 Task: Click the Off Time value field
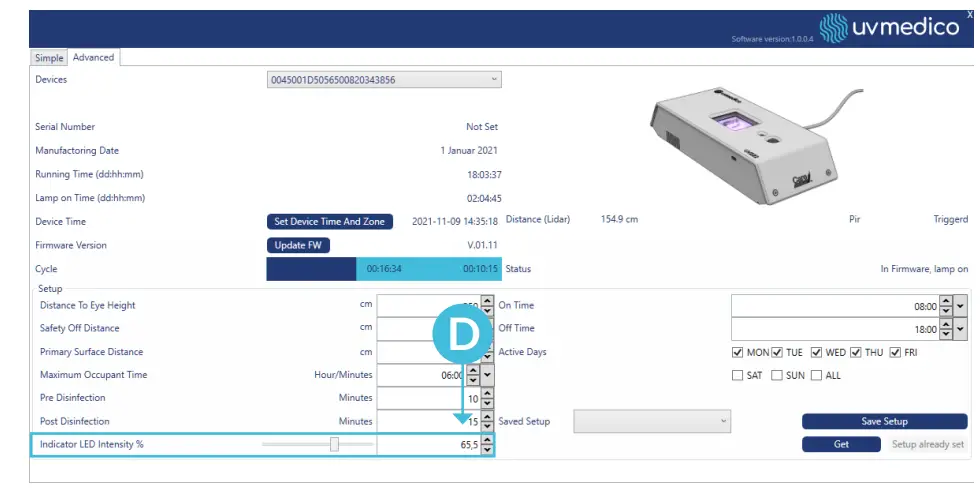[x=836, y=329]
